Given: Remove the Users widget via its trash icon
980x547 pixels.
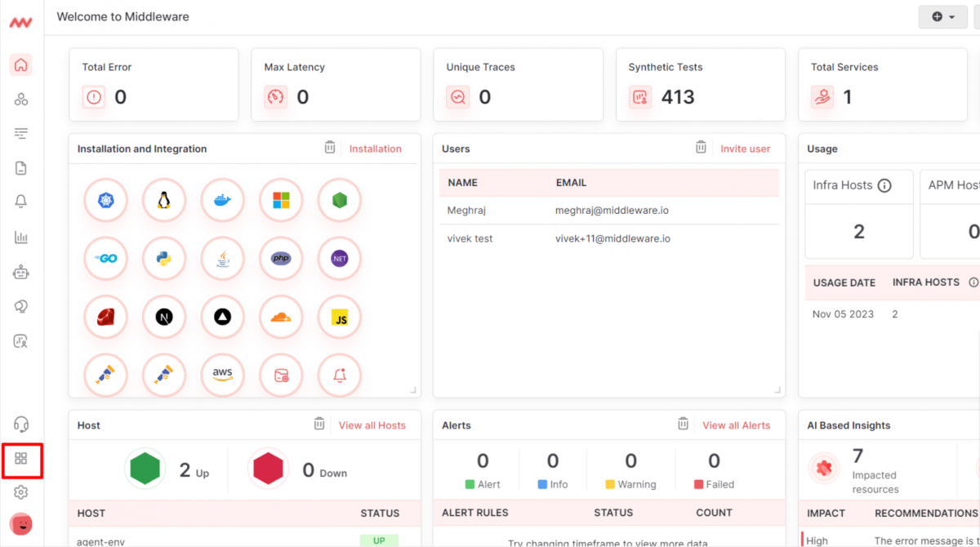Looking at the screenshot, I should [701, 147].
